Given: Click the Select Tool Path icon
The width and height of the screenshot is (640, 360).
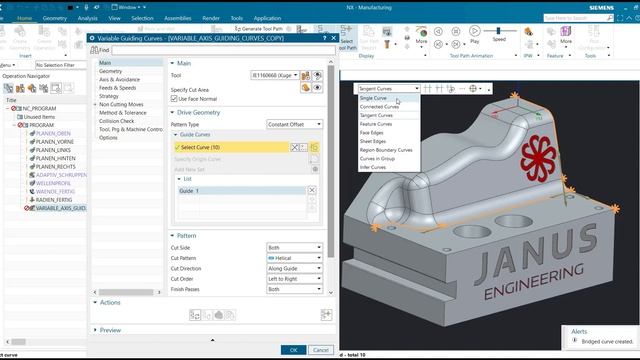Looking at the screenshot, I should click(347, 37).
